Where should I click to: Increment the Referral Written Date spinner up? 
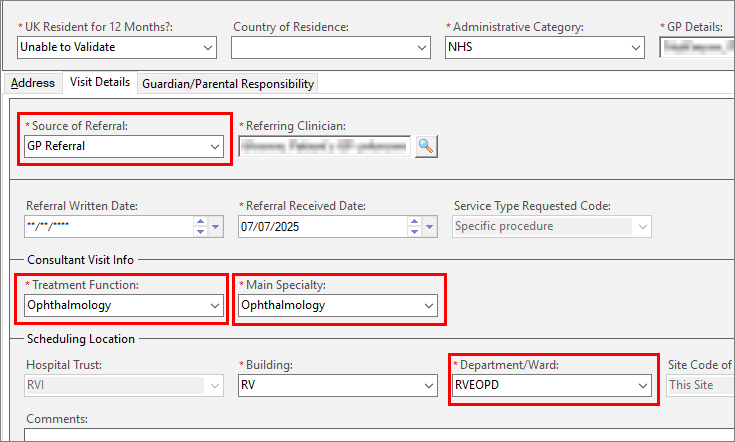click(x=200, y=221)
